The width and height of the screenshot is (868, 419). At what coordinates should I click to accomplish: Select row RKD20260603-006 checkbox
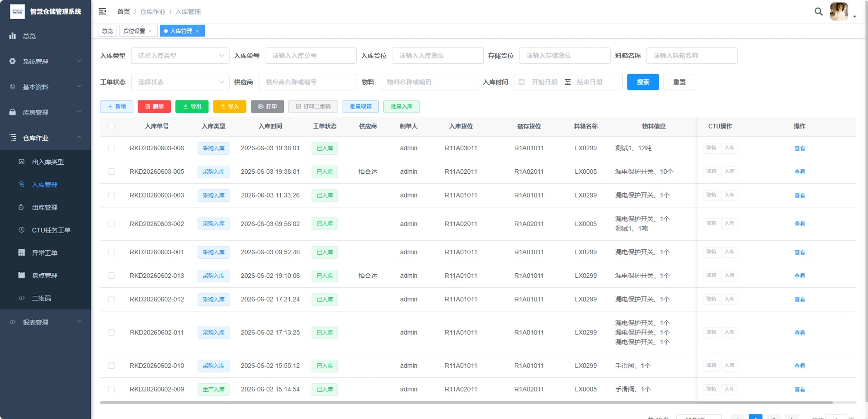pyautogui.click(x=111, y=148)
